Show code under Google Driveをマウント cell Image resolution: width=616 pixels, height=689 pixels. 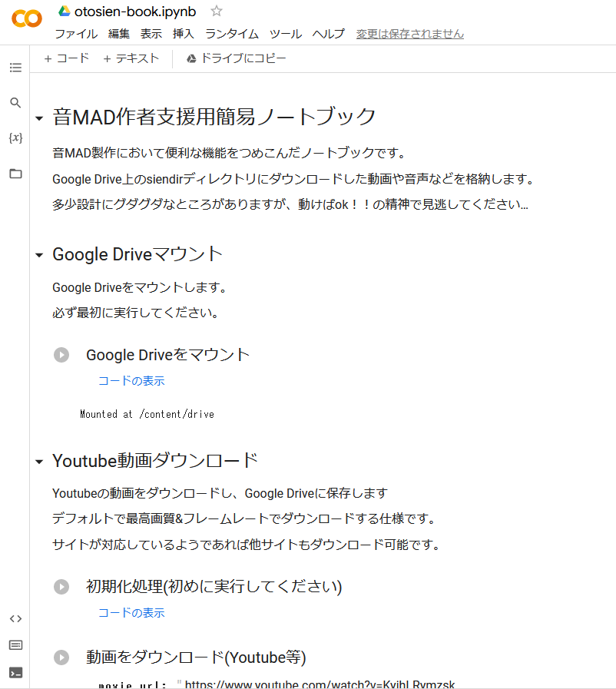coord(131,380)
